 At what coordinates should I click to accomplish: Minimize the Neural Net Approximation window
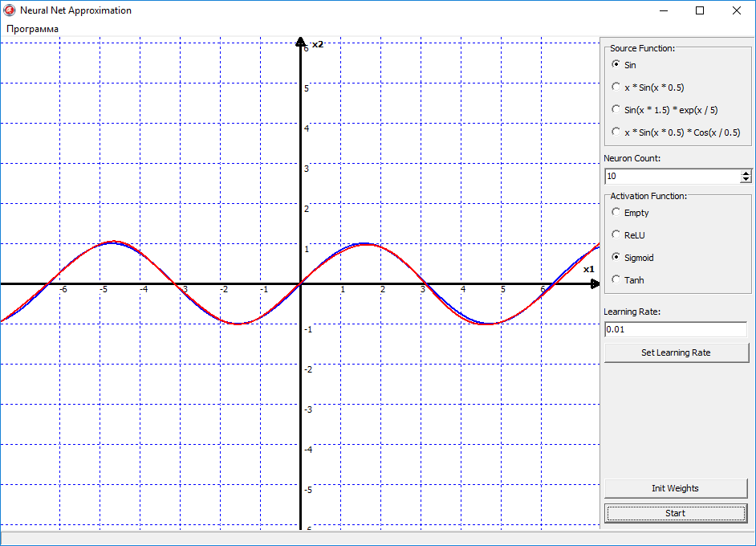(x=664, y=10)
